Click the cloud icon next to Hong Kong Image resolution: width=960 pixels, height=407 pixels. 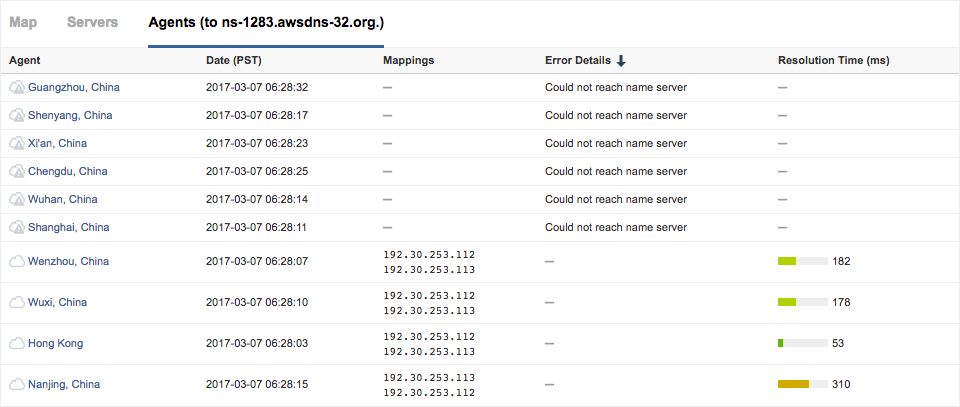point(16,344)
